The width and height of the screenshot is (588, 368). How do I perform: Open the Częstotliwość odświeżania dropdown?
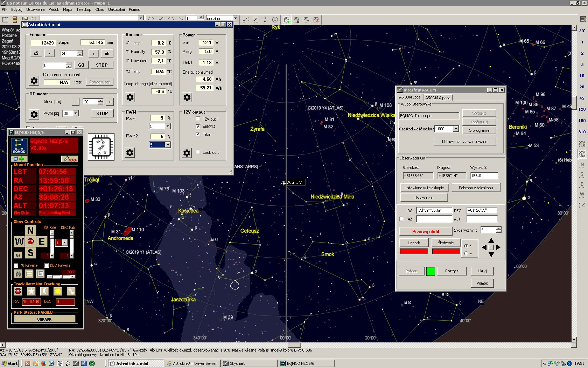456,129
